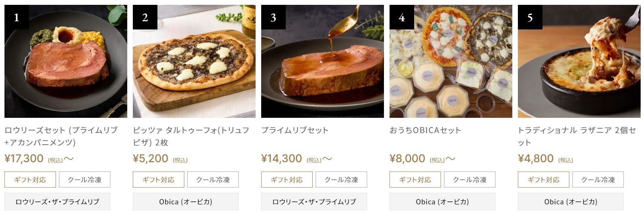Open the truffle pizza product image
This screenshot has height=217, width=644.
pyautogui.click(x=194, y=62)
